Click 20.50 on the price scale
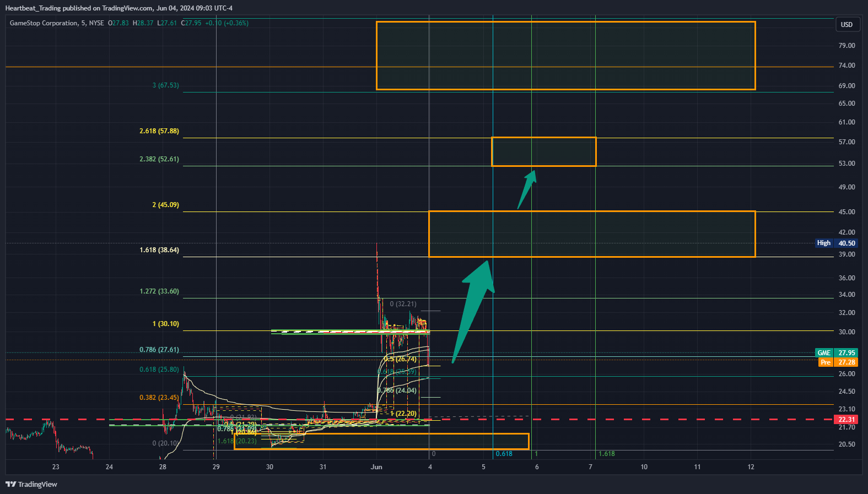This screenshot has width=868, height=494. click(x=847, y=444)
